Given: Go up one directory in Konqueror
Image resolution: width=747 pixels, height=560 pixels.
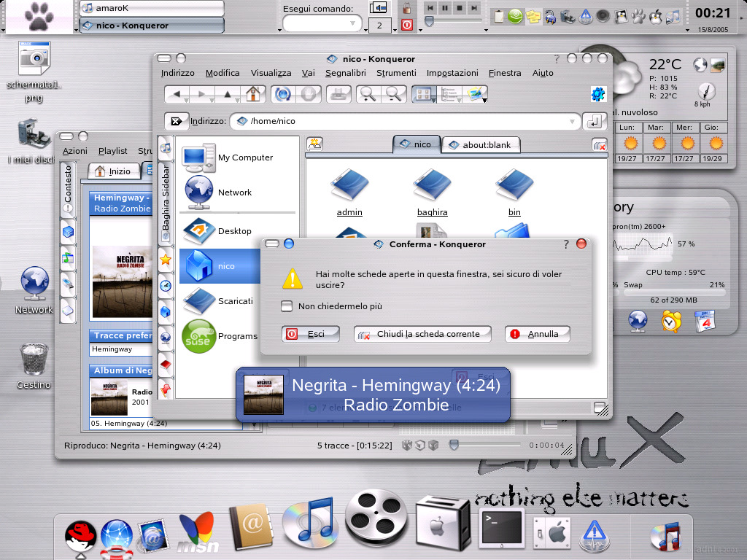Looking at the screenshot, I should point(228,94).
